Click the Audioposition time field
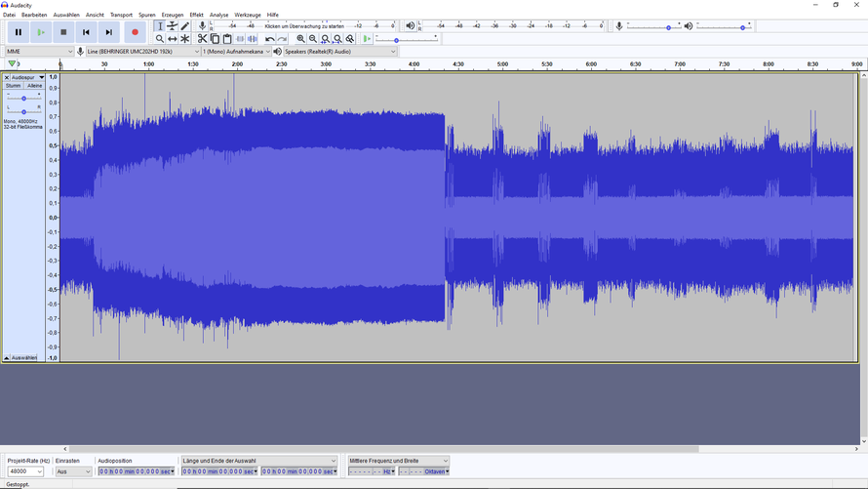Viewport: 868px width, 489px height. coord(137,471)
